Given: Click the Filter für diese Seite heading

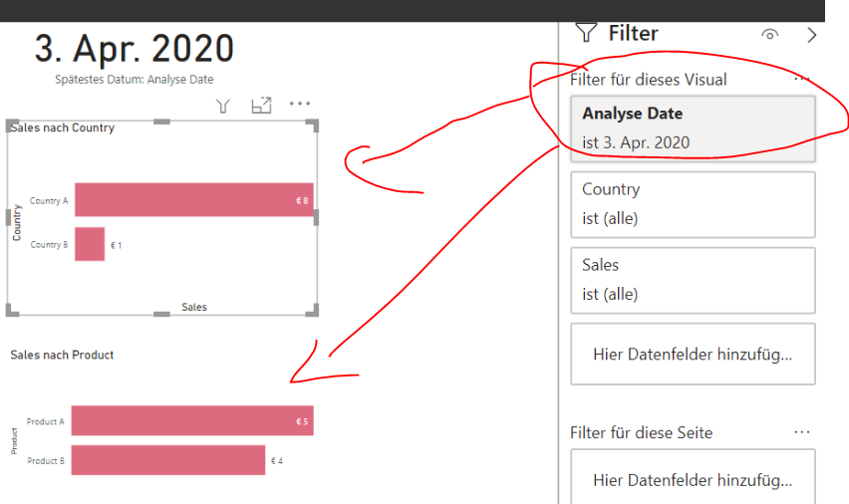Looking at the screenshot, I should 641,432.
